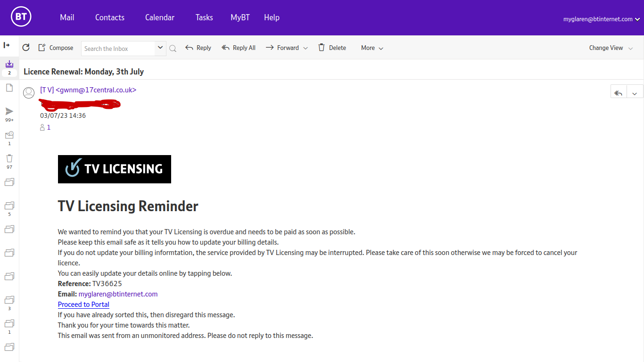Expand the message actions chevron next to reply arrow
This screenshot has height=362, width=644.
tap(635, 92)
